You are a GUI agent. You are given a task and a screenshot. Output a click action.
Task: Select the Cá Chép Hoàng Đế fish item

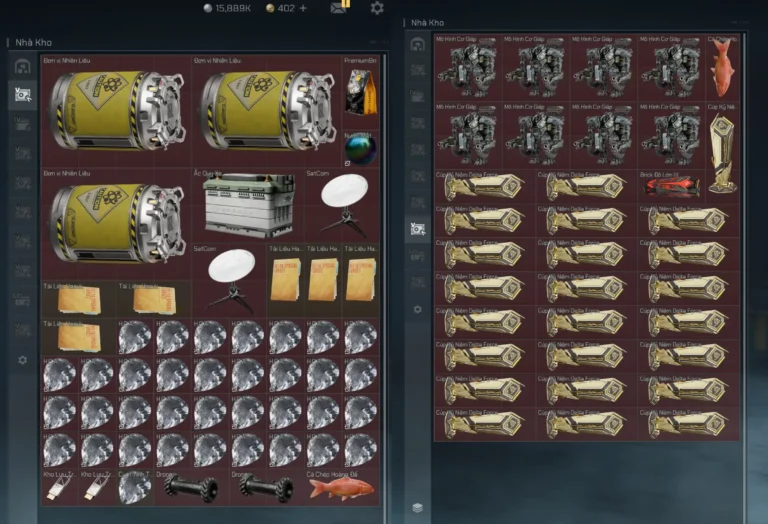coord(342,488)
